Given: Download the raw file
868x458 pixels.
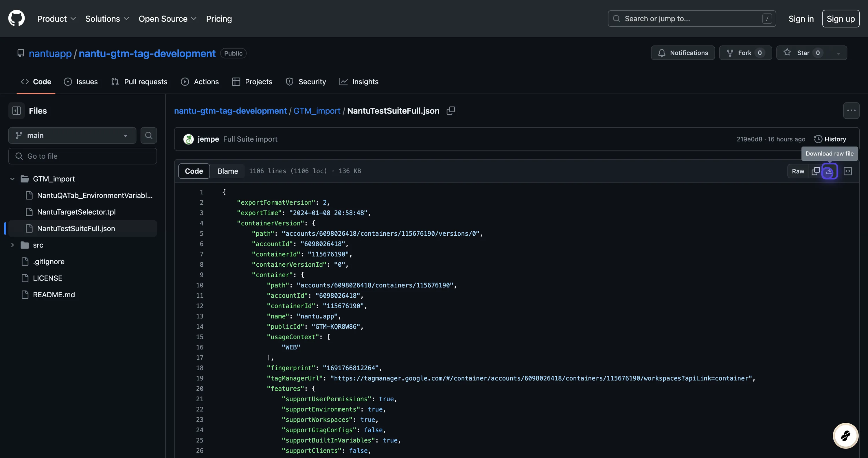Looking at the screenshot, I should pyautogui.click(x=829, y=171).
